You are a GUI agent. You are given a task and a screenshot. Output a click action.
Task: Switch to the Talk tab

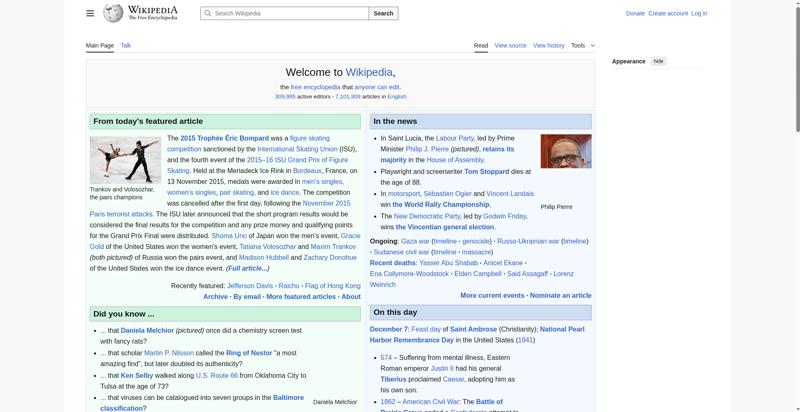coord(126,45)
